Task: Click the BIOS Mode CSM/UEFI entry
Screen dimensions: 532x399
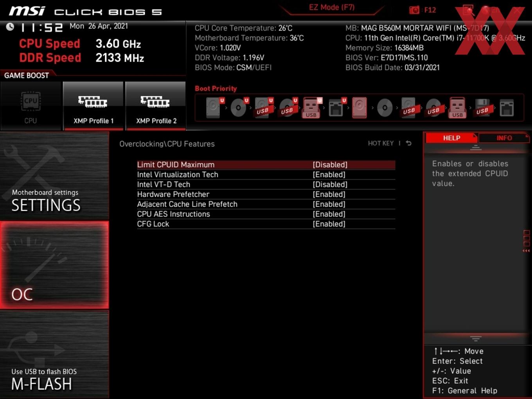Action: coord(233,67)
